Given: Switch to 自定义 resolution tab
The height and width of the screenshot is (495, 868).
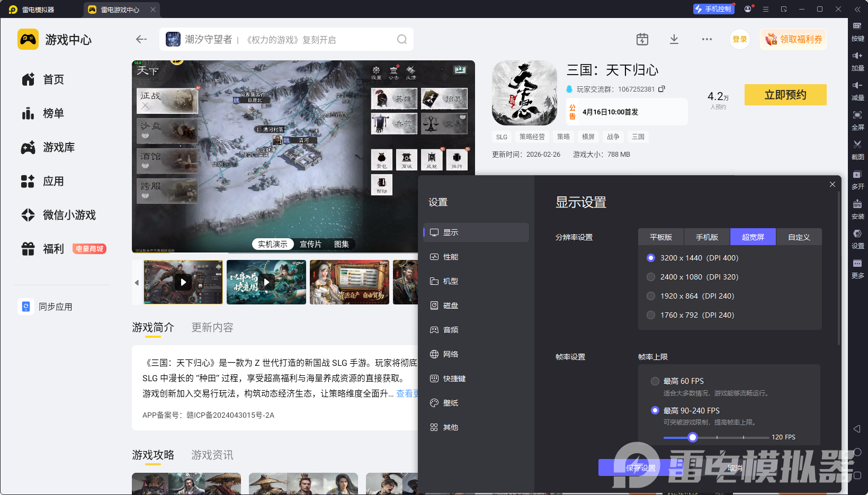Looking at the screenshot, I should [x=799, y=237].
